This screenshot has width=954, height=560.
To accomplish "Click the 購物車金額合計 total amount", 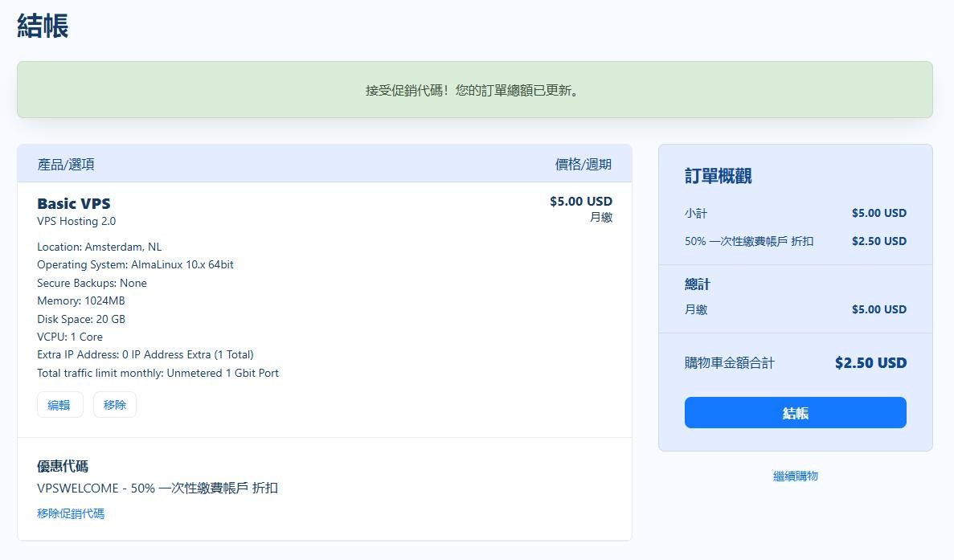I will tap(731, 362).
